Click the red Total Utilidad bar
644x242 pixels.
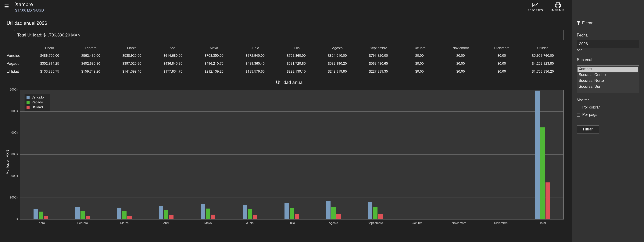click(x=548, y=201)
